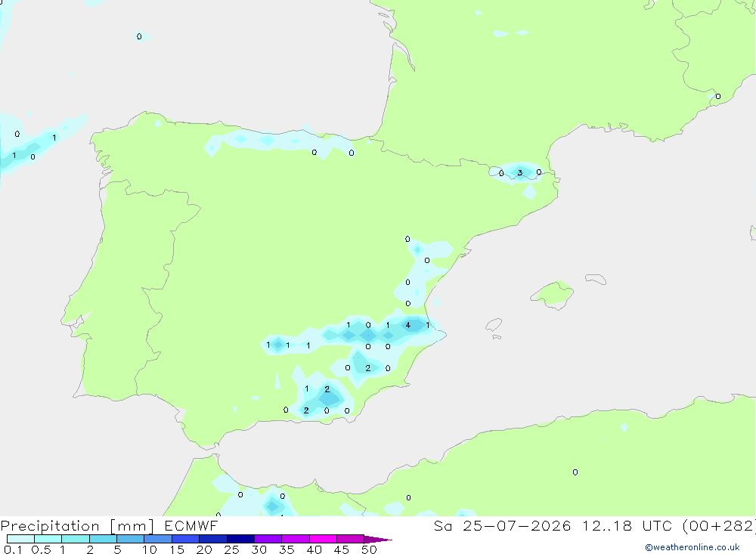Pick the 10–15 mm legend swatch
This screenshot has height=554, width=756.
coord(158,539)
